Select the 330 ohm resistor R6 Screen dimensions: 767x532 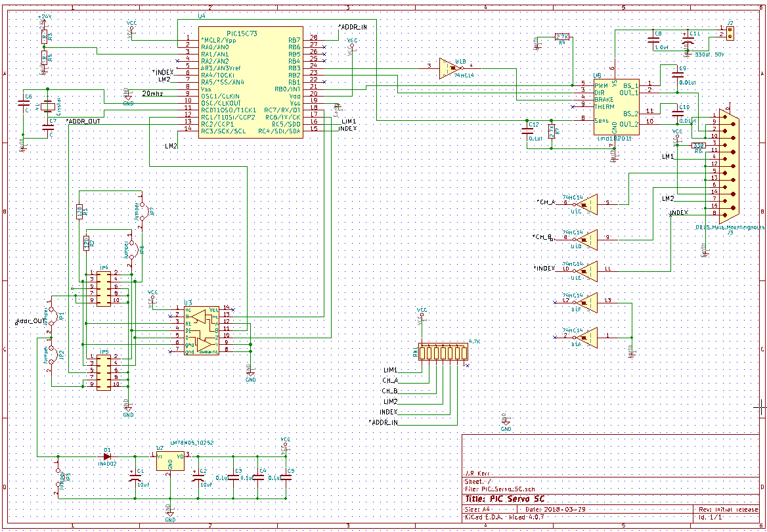point(699,145)
